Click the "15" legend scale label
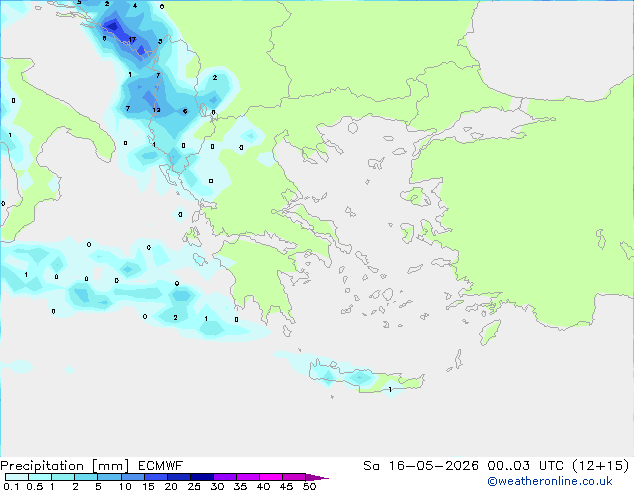The height and width of the screenshot is (490, 634). click(x=148, y=486)
